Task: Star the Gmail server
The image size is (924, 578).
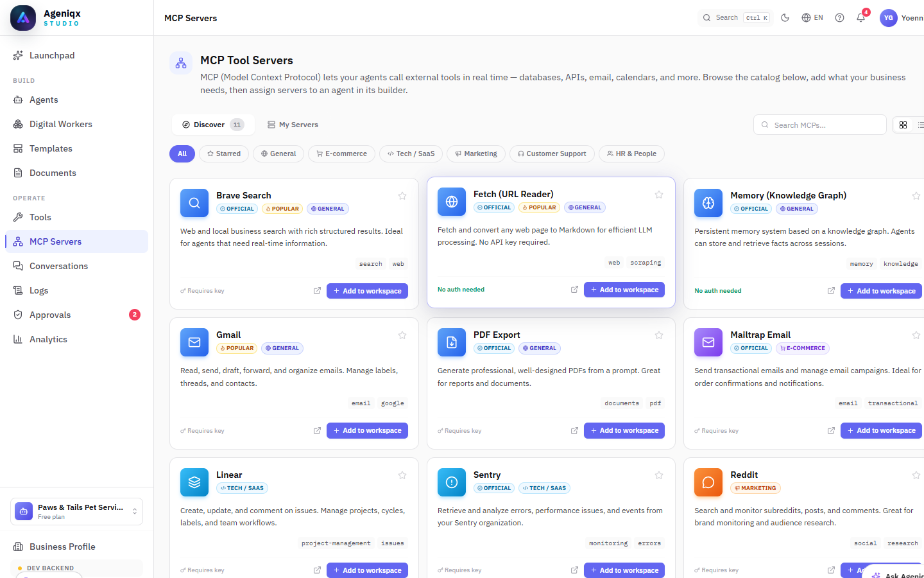Action: pyautogui.click(x=402, y=335)
